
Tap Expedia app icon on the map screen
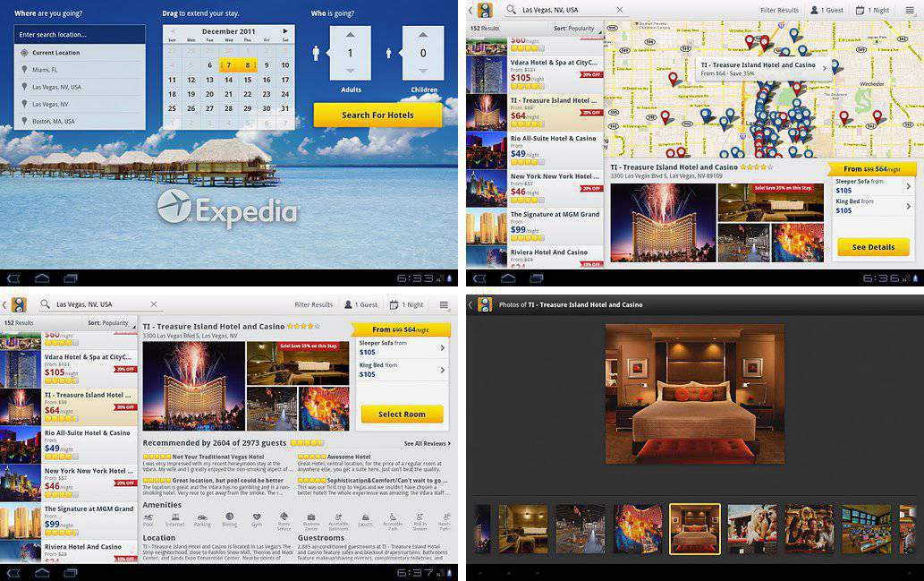point(485,10)
